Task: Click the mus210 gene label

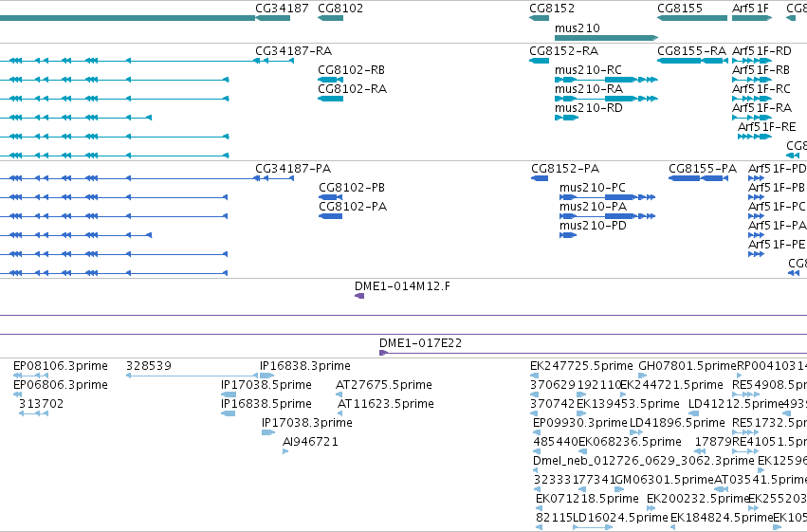Action: coord(577,28)
